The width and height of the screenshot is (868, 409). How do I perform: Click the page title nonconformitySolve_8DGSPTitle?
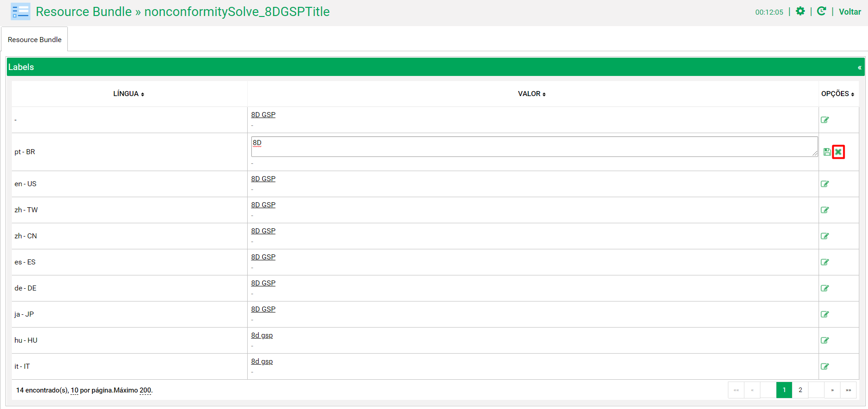click(x=237, y=11)
